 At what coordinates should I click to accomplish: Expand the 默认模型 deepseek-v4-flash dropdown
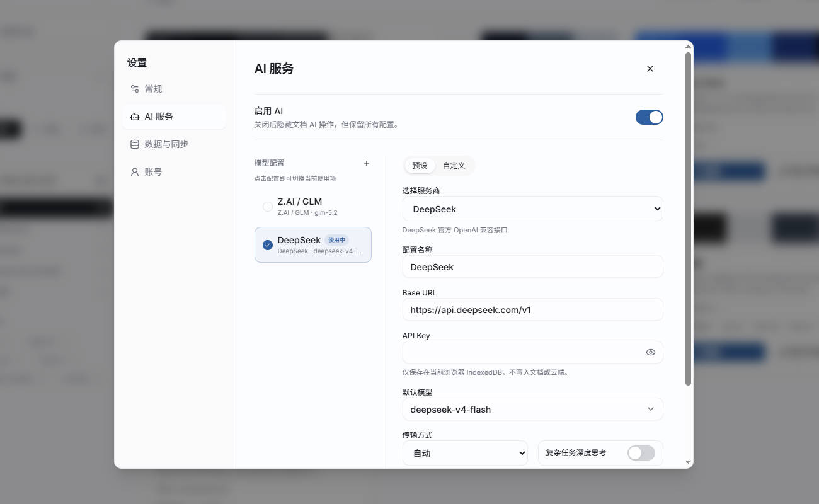click(x=533, y=409)
